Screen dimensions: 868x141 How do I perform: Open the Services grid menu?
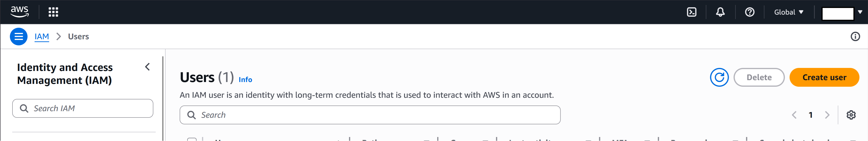click(x=53, y=12)
